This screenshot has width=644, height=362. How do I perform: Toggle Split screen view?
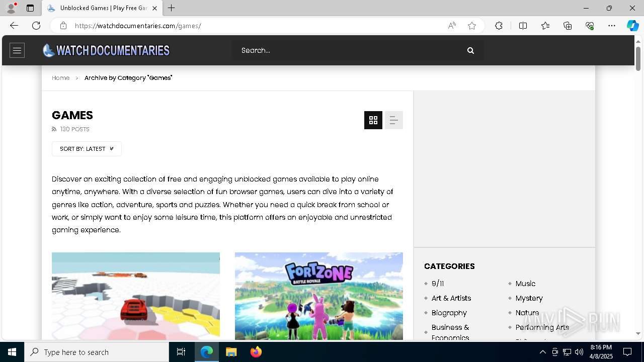point(523,26)
